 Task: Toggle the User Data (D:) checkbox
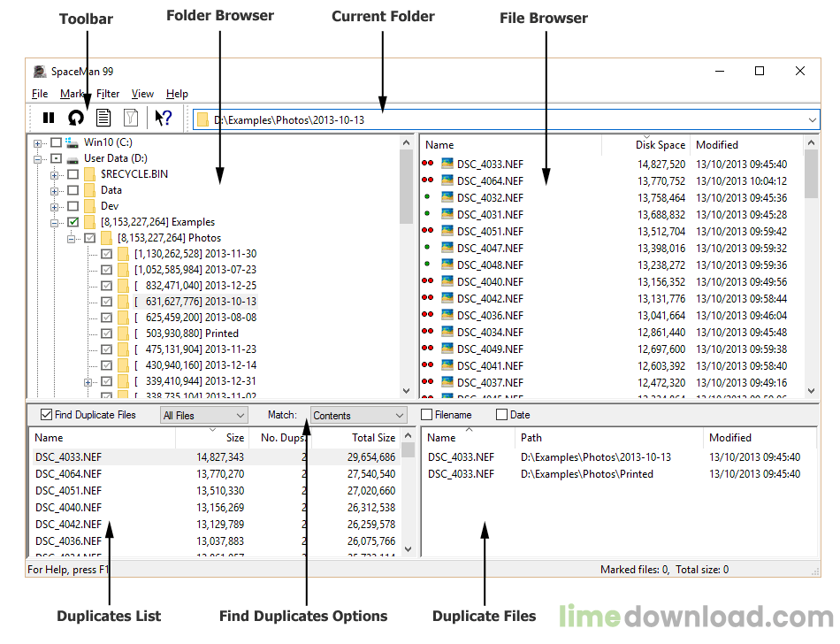[x=57, y=158]
